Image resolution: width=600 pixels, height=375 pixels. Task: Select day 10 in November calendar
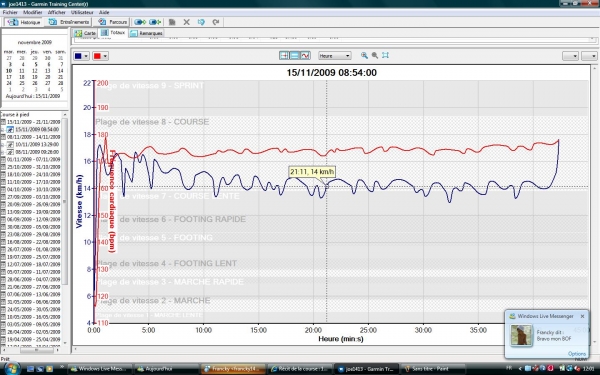9,71
